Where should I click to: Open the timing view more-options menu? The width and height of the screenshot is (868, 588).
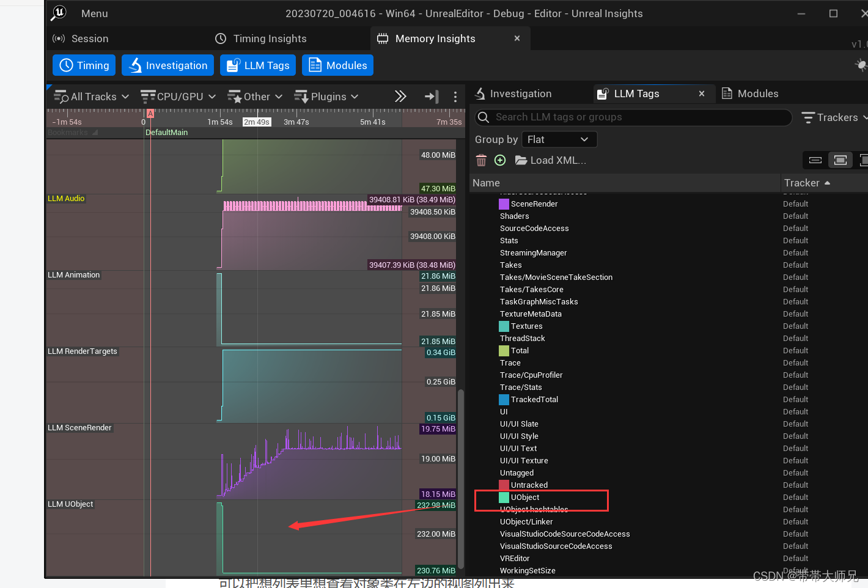pos(455,97)
